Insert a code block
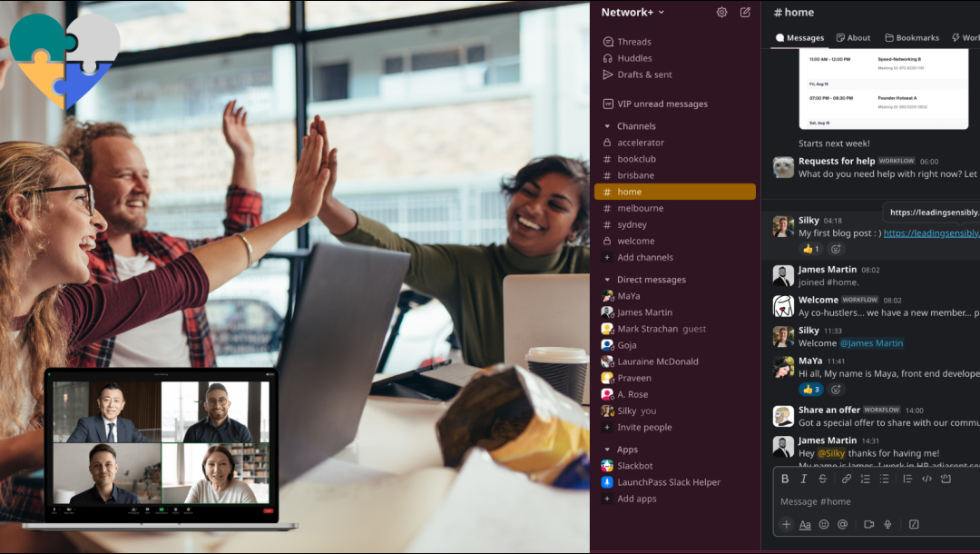The image size is (980, 554). 946,479
